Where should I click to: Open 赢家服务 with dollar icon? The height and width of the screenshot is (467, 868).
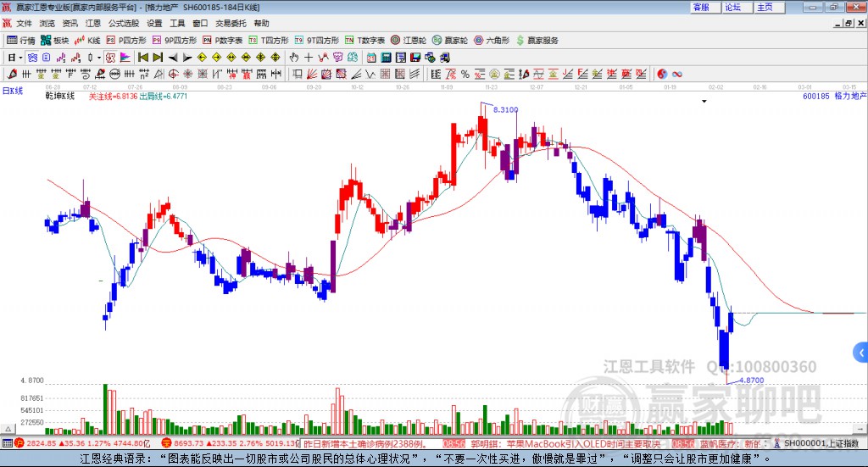537,41
